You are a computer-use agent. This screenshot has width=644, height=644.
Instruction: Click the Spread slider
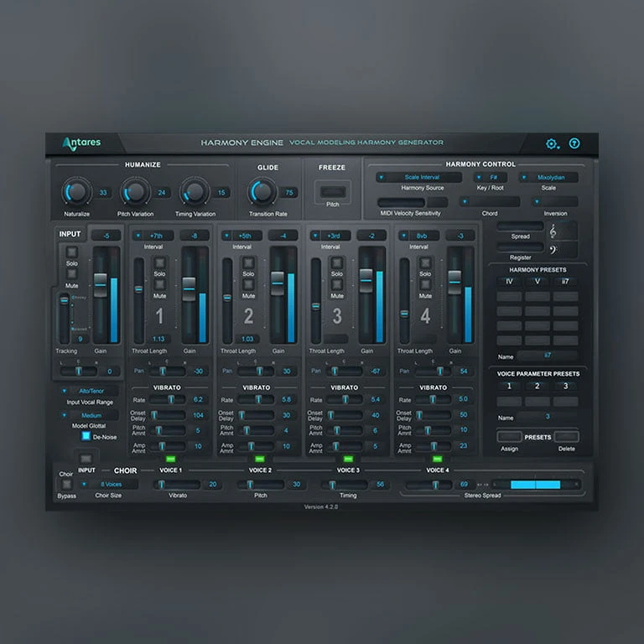(x=521, y=226)
